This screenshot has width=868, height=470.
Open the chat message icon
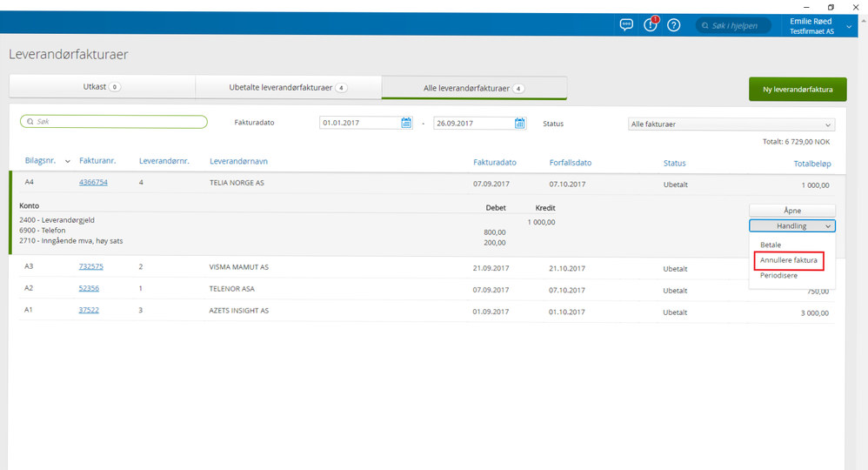(x=626, y=25)
